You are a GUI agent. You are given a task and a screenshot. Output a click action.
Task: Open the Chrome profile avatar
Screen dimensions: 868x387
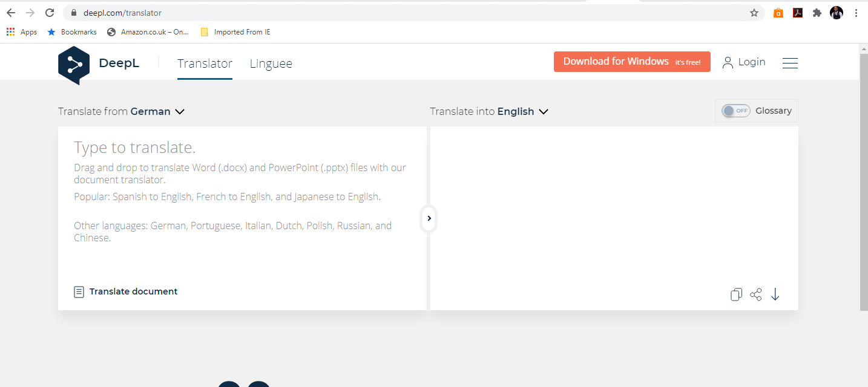click(x=837, y=13)
